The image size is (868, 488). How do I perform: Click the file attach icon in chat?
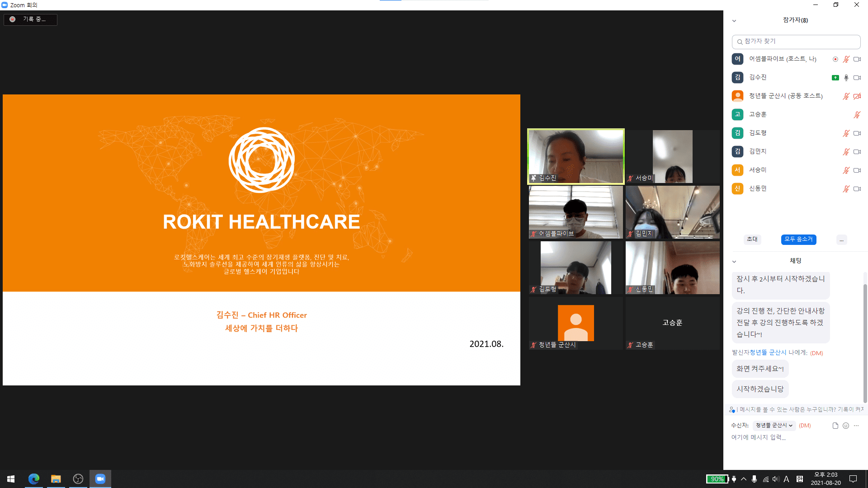click(835, 426)
